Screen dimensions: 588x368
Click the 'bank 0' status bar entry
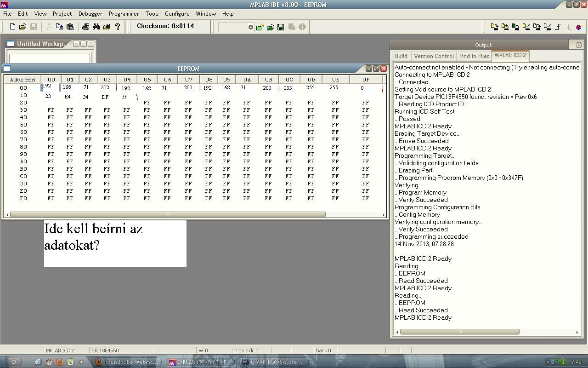point(323,351)
